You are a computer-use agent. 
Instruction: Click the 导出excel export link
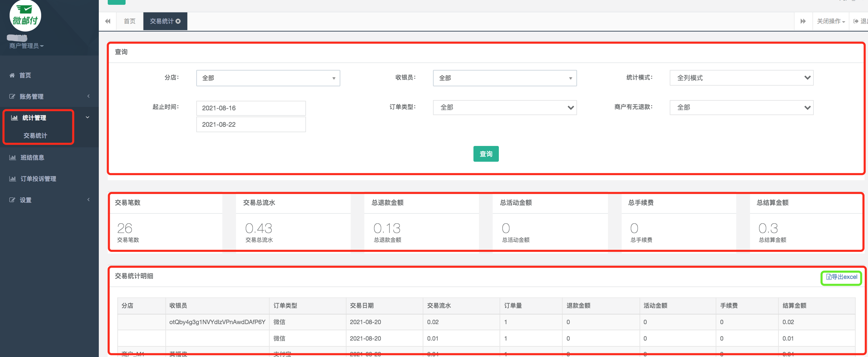click(841, 277)
